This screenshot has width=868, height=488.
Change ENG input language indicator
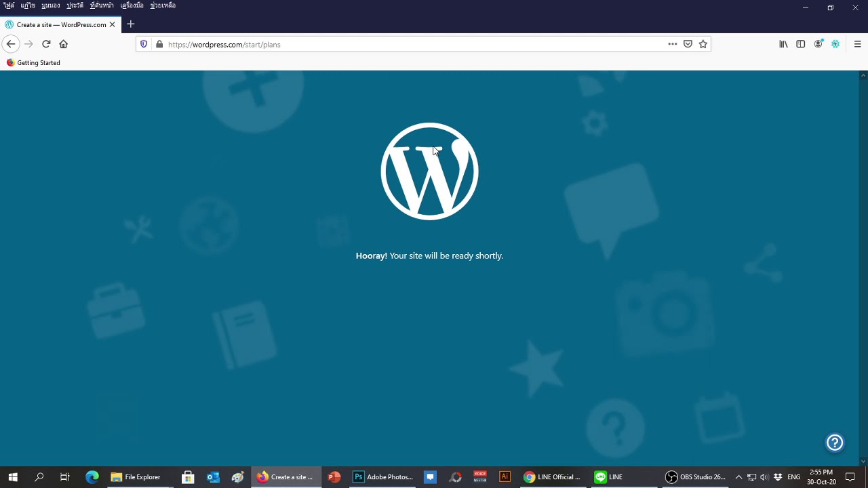click(793, 477)
